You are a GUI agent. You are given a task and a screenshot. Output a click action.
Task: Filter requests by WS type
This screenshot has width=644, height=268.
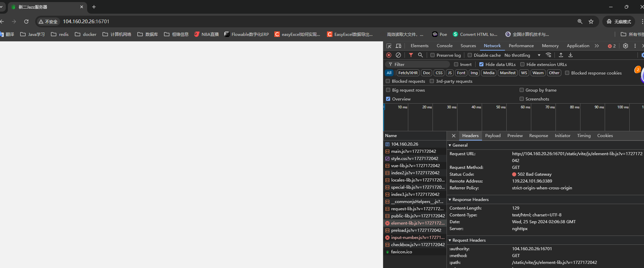tap(524, 73)
